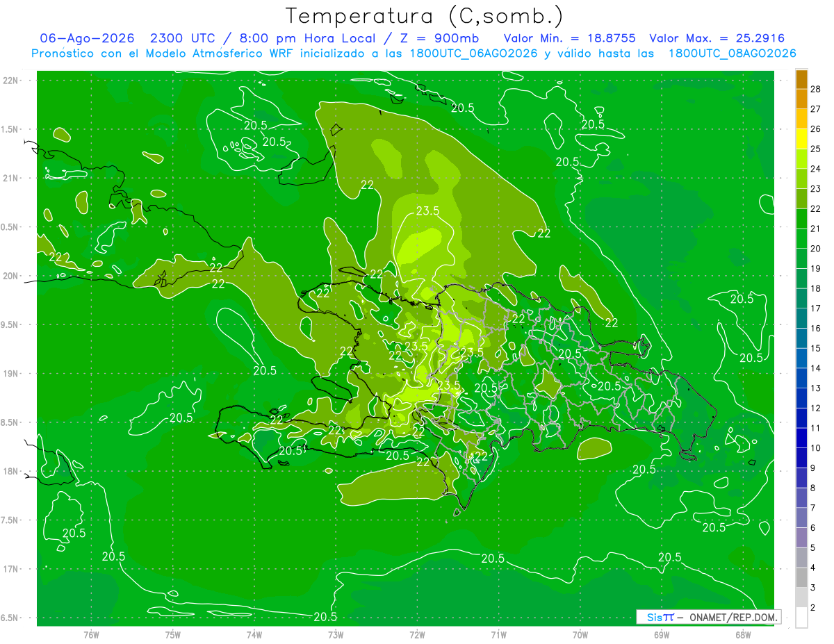This screenshot has height=644, width=834.
Task: Click the legend number '15'
Action: pos(816,348)
